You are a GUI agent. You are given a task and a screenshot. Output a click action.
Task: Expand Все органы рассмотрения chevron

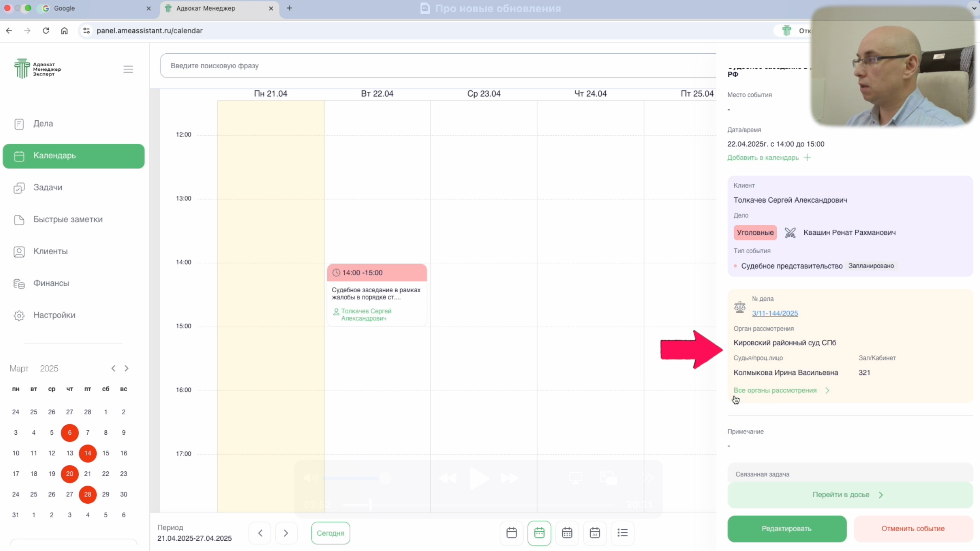(827, 390)
